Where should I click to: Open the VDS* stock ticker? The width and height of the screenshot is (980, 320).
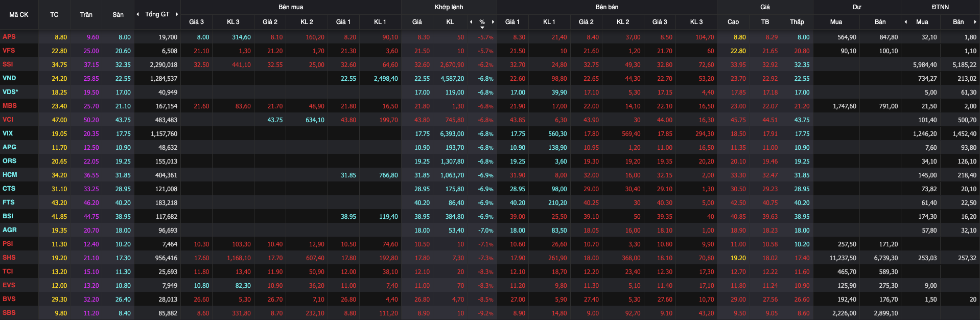pos(10,92)
